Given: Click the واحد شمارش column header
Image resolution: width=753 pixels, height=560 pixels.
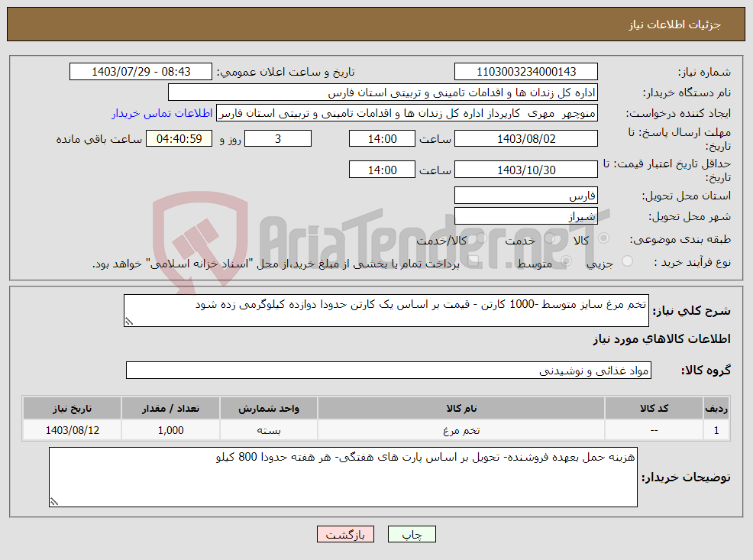Looking at the screenshot, I should click(269, 408).
